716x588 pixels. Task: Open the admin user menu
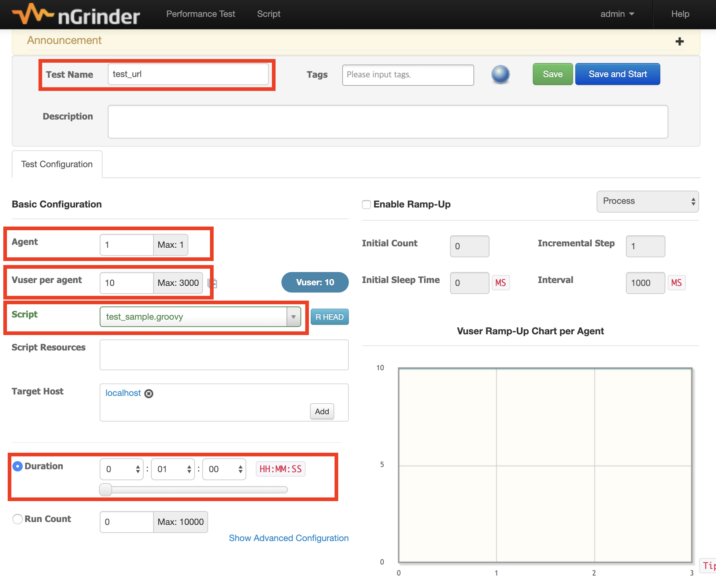[x=617, y=14]
